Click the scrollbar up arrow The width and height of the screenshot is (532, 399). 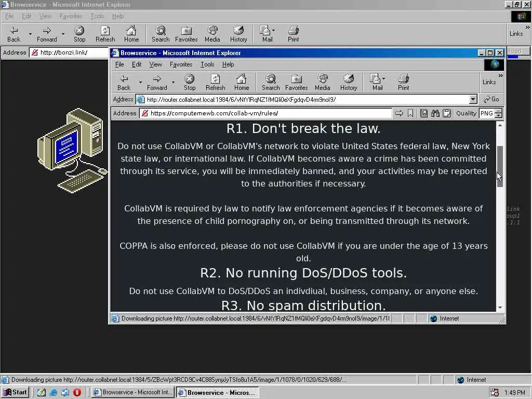click(x=500, y=125)
